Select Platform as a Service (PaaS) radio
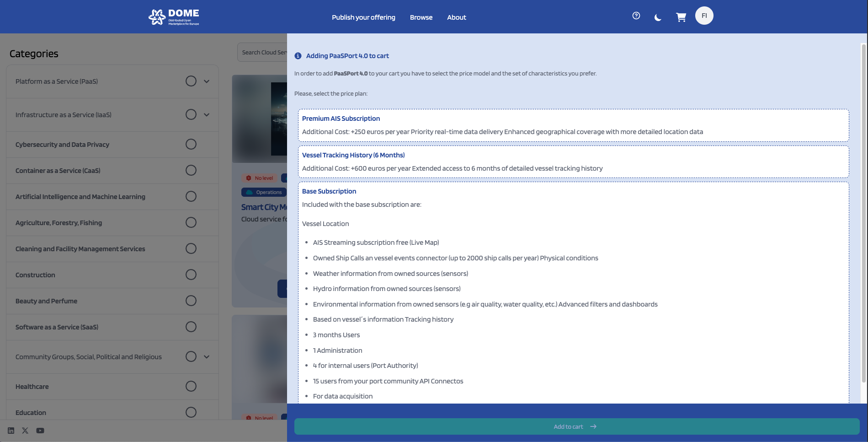Image resolution: width=868 pixels, height=442 pixels. (x=191, y=81)
